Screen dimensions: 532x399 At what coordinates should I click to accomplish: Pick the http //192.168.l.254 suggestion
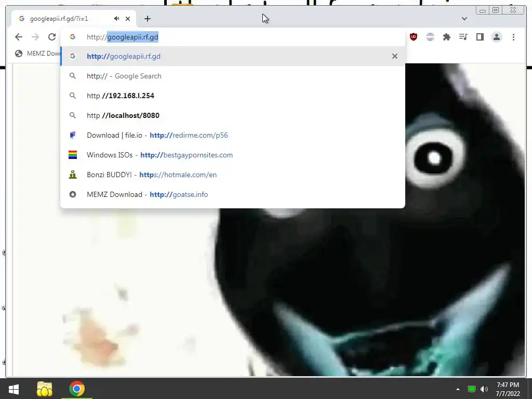233,96
